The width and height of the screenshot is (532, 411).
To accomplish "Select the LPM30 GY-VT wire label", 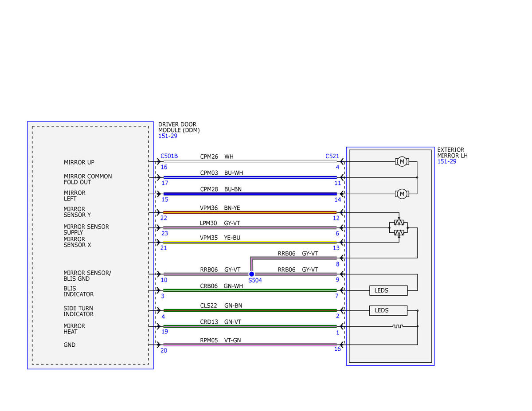I will click(x=220, y=223).
